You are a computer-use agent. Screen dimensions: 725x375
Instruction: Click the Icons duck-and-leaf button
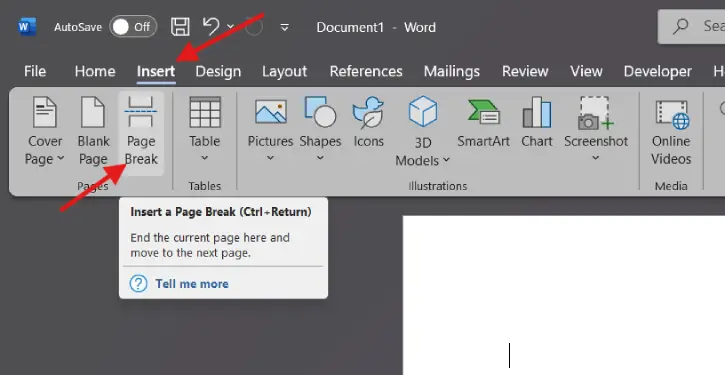368,121
